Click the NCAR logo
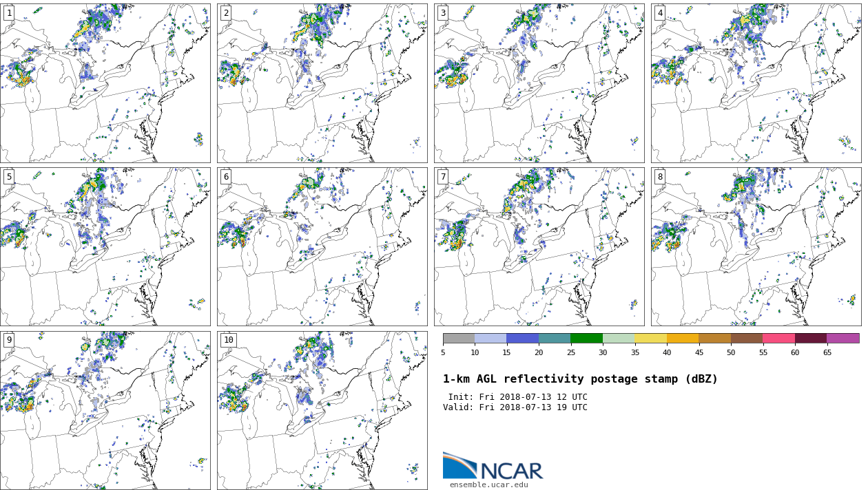Screen dimensions: 868x490 (493, 466)
